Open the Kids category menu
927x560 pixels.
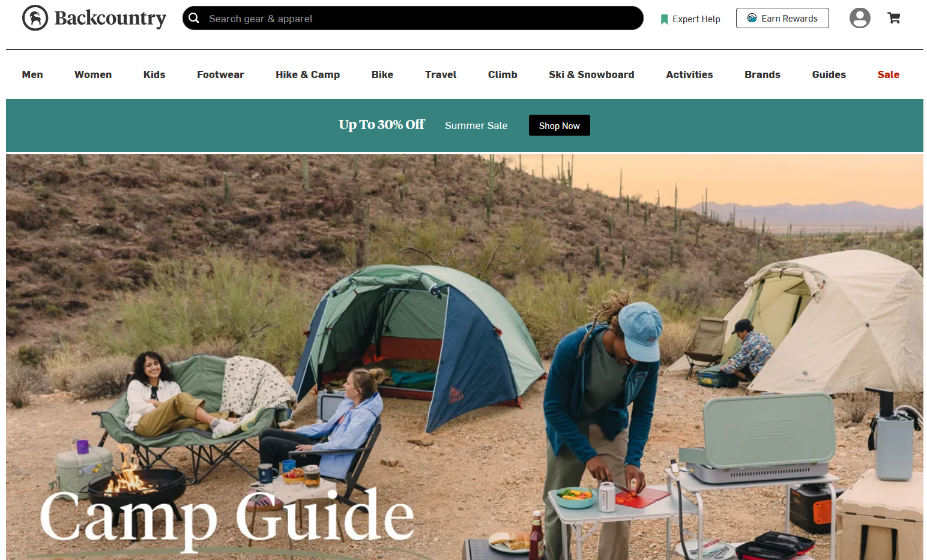click(154, 74)
